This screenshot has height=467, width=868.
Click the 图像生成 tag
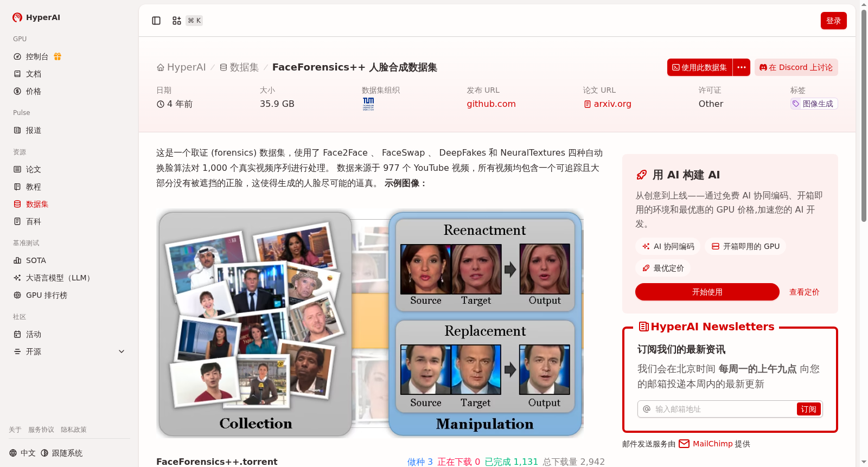point(814,104)
